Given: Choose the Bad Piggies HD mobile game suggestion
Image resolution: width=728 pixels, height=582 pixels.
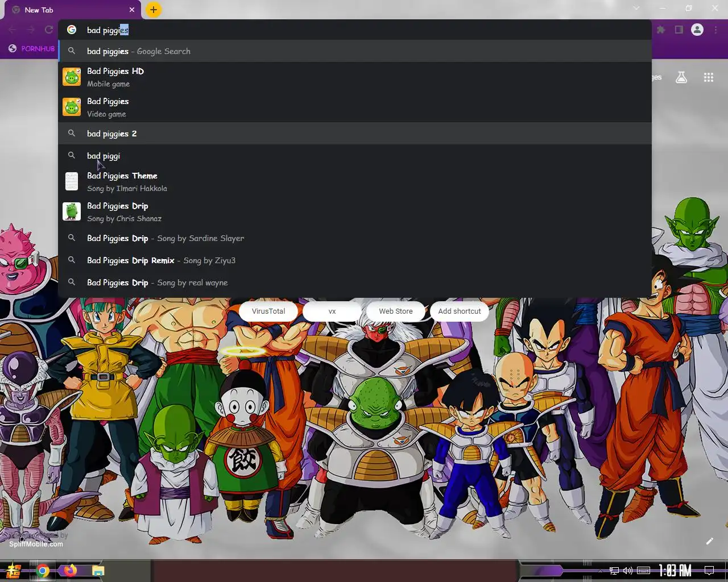Looking at the screenshot, I should [355, 77].
